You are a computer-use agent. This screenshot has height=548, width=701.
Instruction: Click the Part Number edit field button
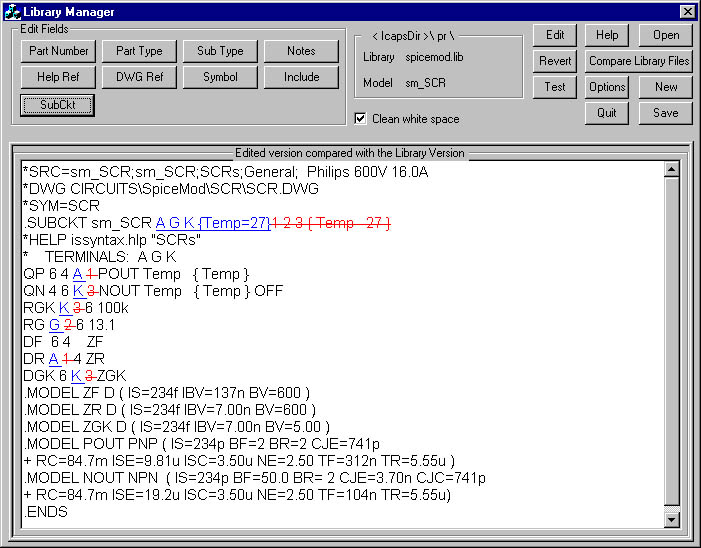pyautogui.click(x=57, y=51)
